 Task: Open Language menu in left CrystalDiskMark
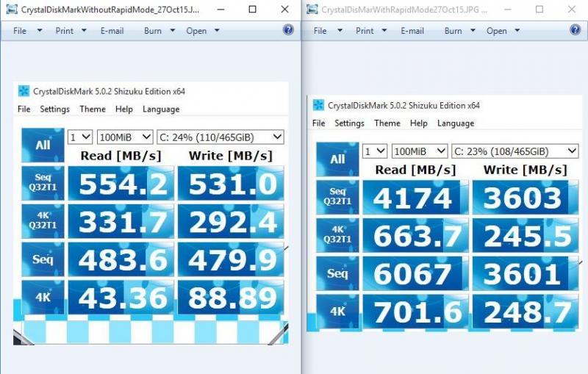pos(161,109)
